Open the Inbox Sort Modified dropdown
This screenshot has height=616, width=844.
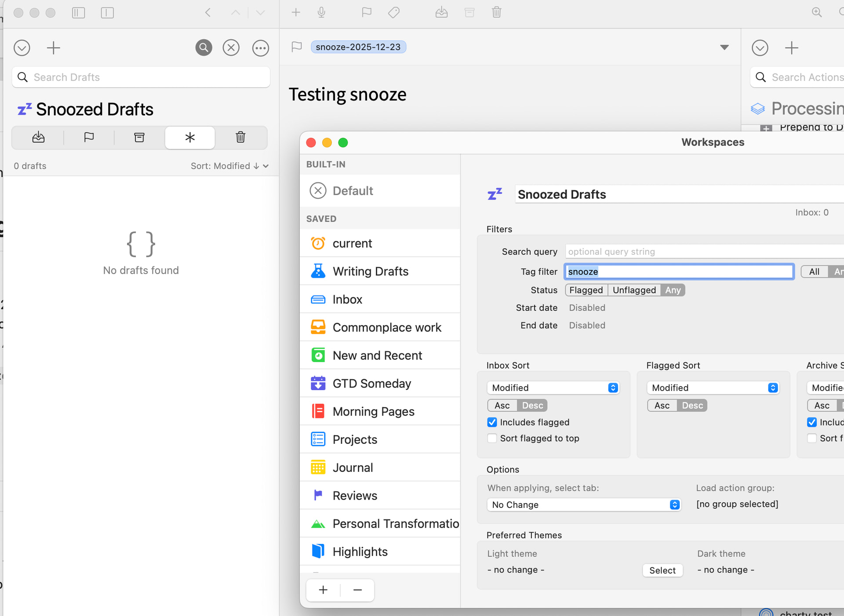(553, 388)
